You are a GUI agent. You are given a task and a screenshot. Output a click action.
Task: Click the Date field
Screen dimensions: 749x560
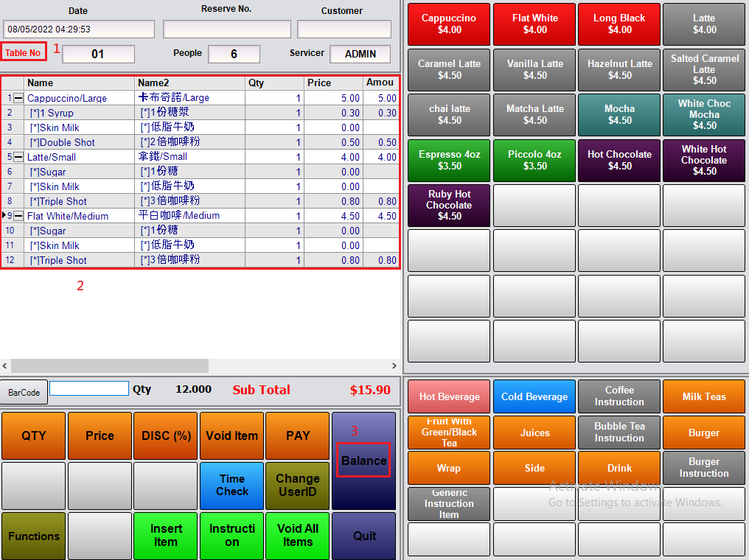pos(79,29)
